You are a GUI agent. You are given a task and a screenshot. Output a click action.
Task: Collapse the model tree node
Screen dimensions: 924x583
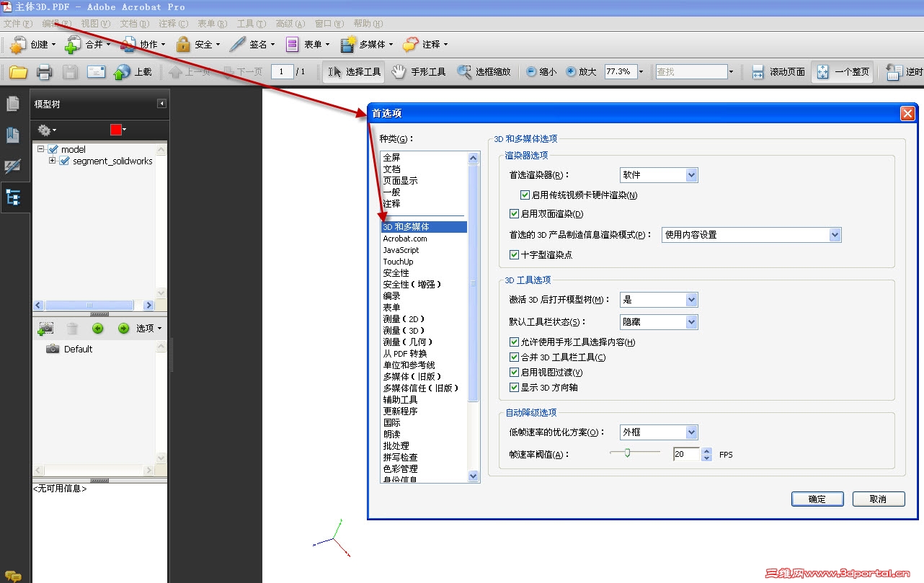41,149
